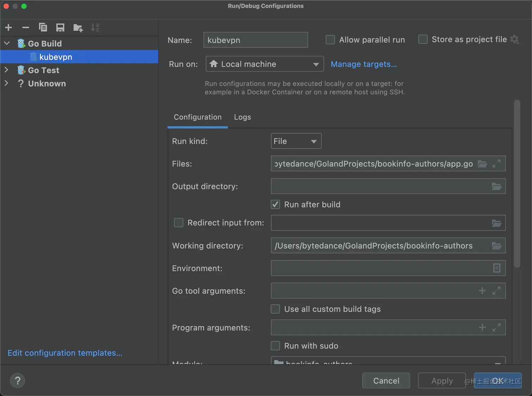Open the Manage targets link
This screenshot has width=532, height=396.
point(363,64)
